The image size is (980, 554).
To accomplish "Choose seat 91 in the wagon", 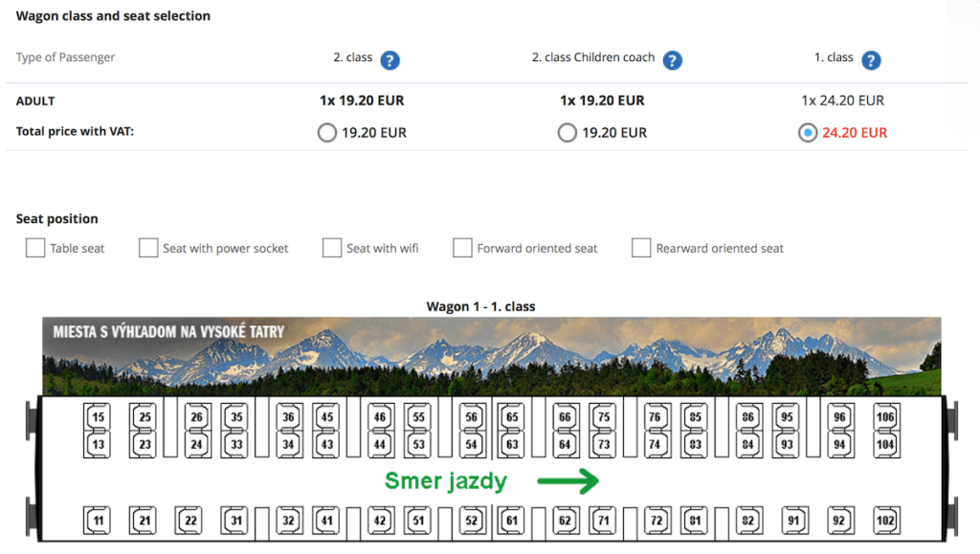I will 794,521.
